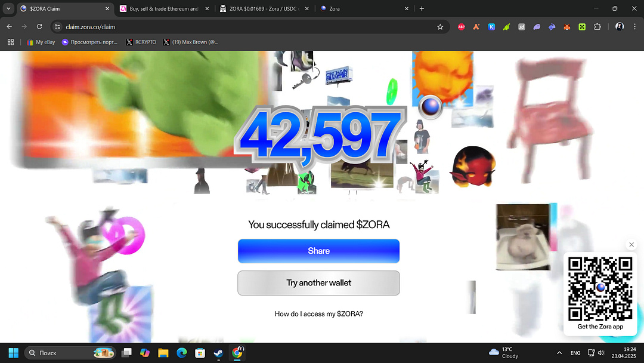This screenshot has width=644, height=363.
Task: Open the green dice extension icon
Action: coord(582,27)
